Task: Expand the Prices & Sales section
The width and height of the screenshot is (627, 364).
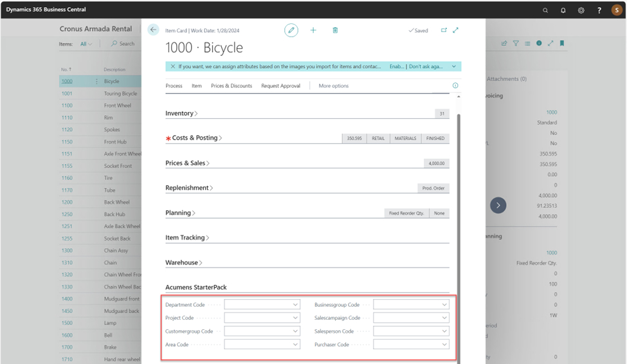Action: 187,163
